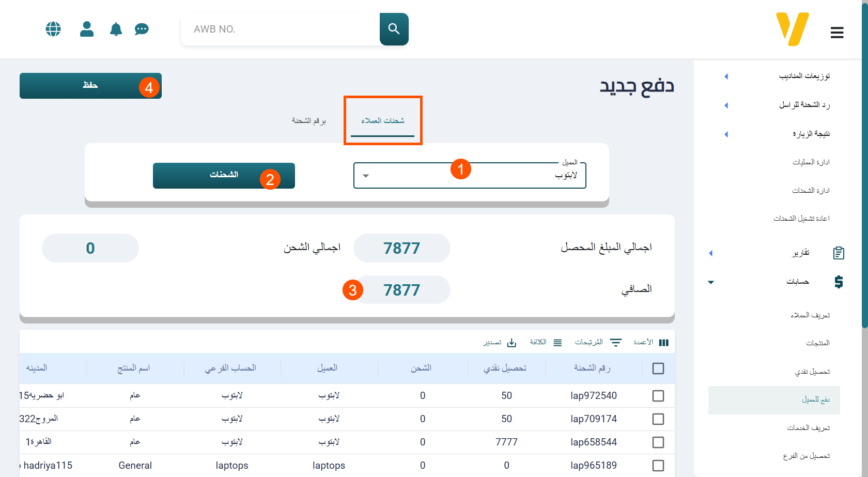Click the AWB search magnifier button

point(394,29)
